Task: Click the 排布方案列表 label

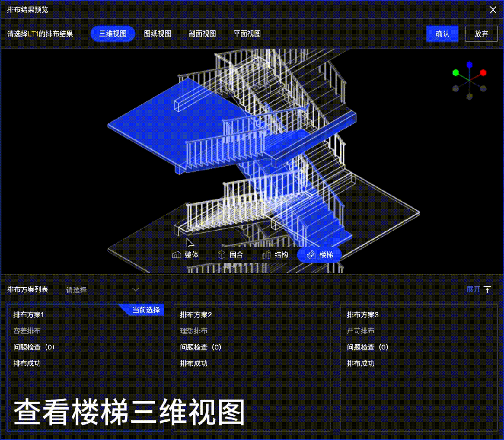Action: point(28,289)
